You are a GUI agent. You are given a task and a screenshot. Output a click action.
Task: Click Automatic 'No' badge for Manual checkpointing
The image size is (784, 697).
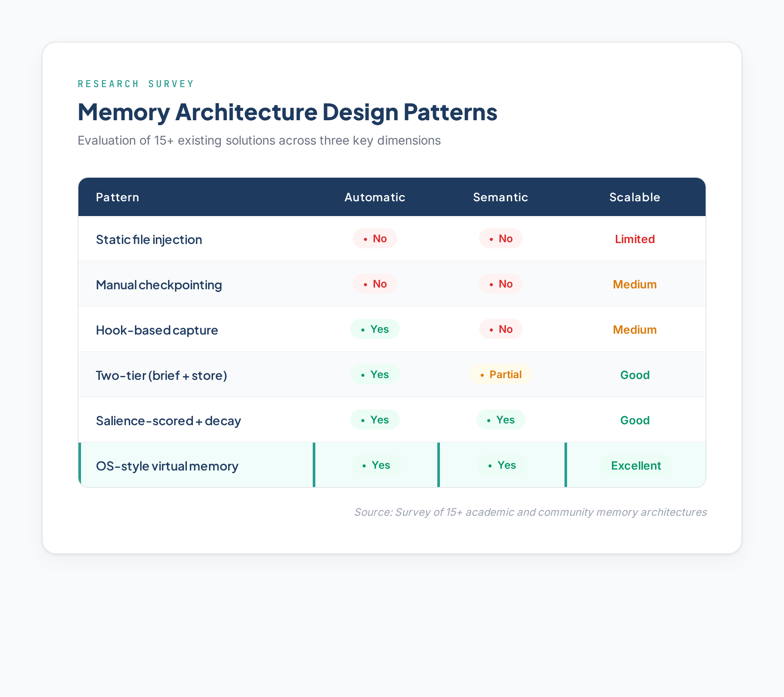(375, 284)
